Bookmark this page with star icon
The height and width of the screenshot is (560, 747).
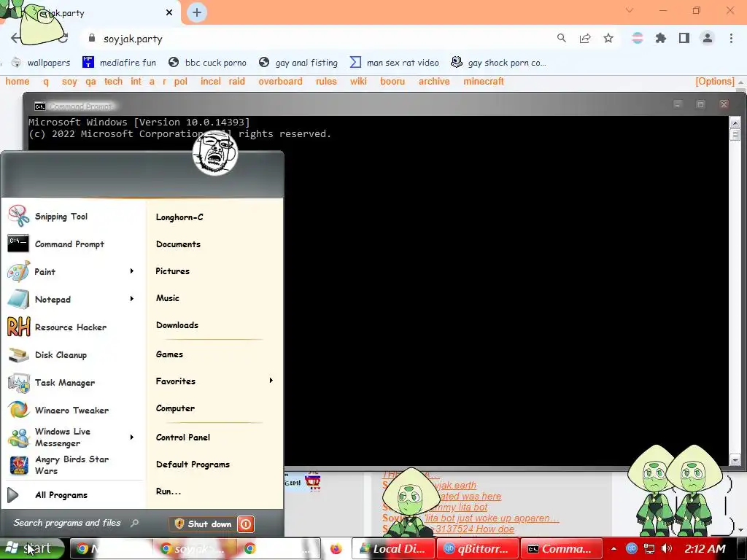[x=608, y=38]
